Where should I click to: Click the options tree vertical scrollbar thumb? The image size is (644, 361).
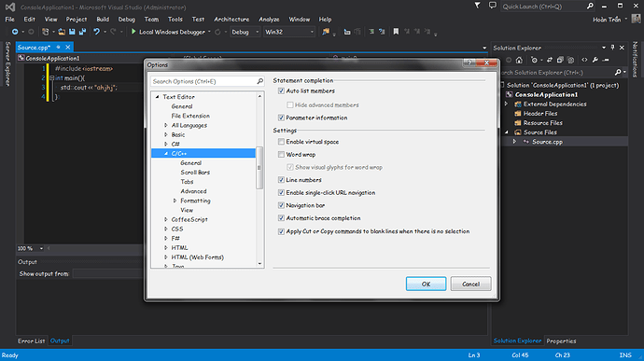click(259, 168)
